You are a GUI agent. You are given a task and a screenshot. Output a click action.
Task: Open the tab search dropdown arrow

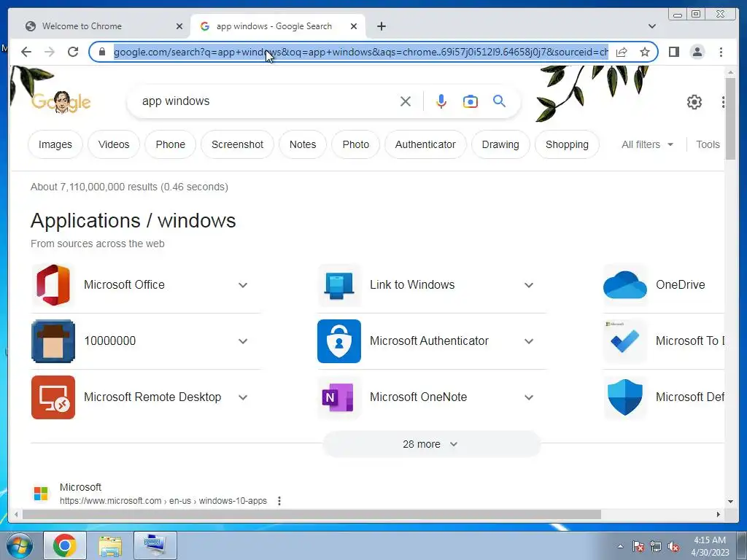(652, 26)
